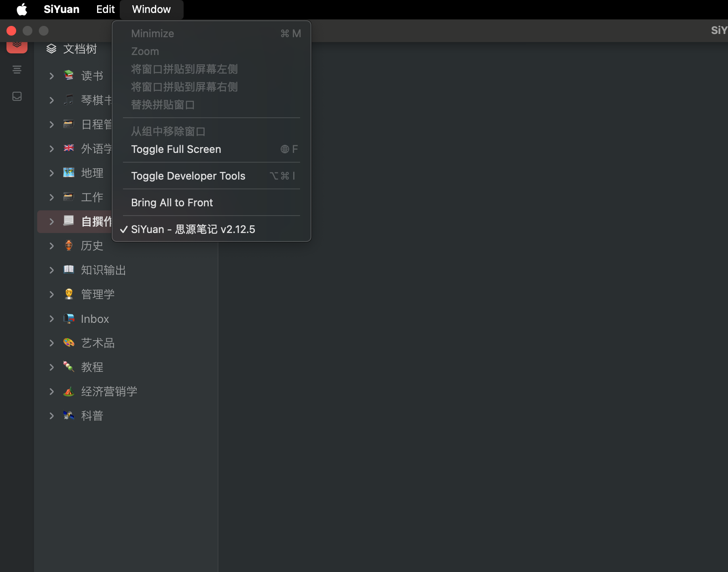Expand the 管理学 notebook
Viewport: 728px width, 572px height.
51,294
